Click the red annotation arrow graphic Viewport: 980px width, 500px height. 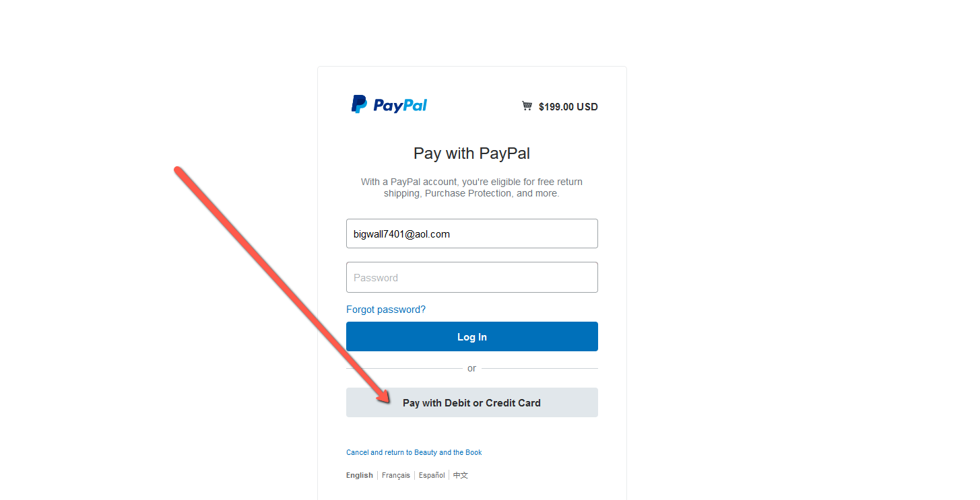pos(283,285)
